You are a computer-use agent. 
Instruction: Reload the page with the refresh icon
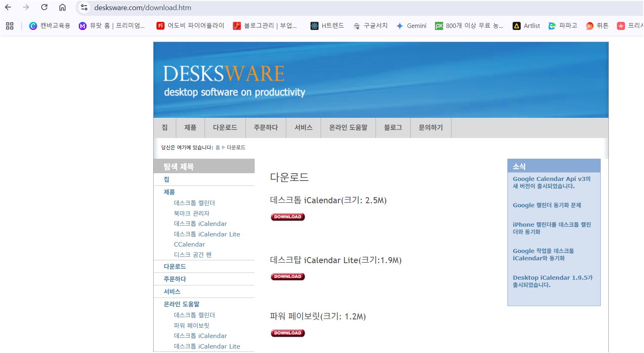(x=44, y=7)
